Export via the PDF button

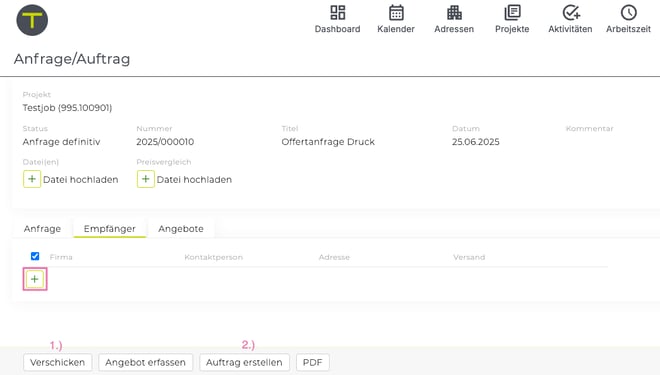(x=312, y=362)
